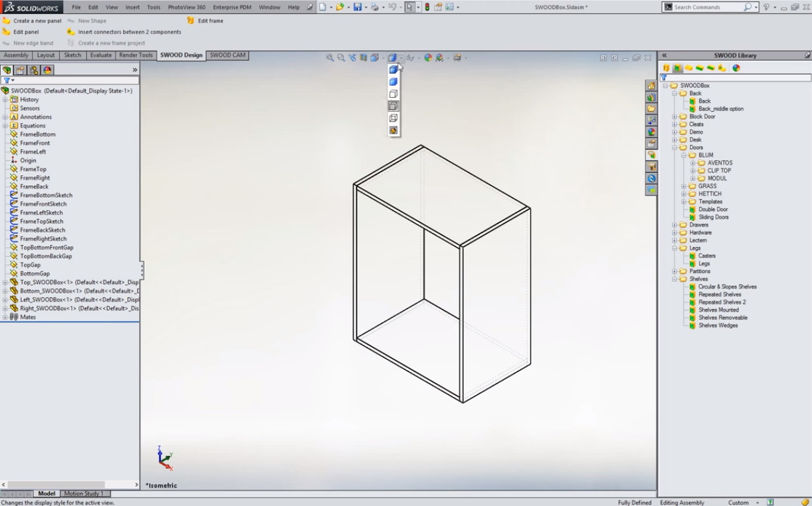Screen dimensions: 812x506
Task: Pin the SWOOD Library panel
Action: coord(807,55)
